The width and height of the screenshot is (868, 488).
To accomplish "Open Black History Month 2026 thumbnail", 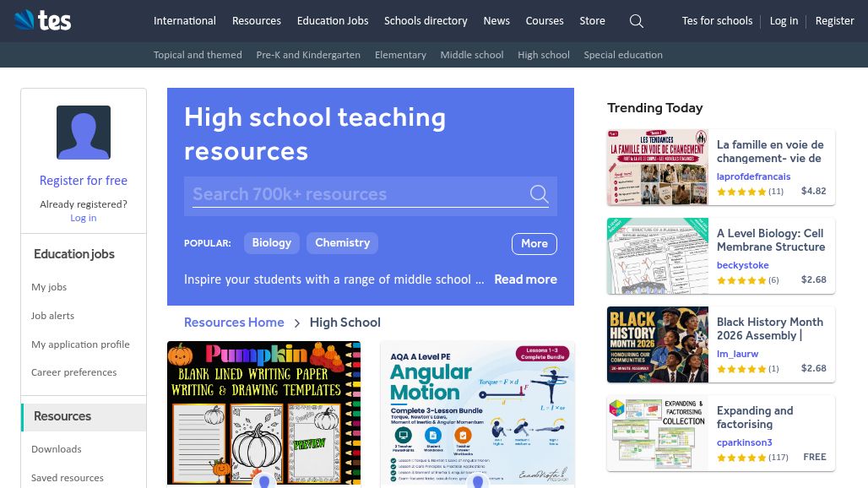I will 658,344.
